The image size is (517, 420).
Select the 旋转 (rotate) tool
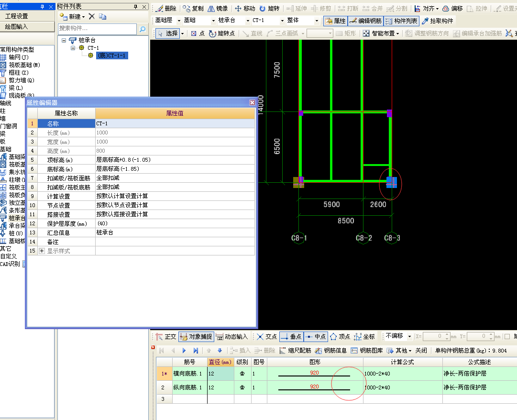[x=269, y=8]
